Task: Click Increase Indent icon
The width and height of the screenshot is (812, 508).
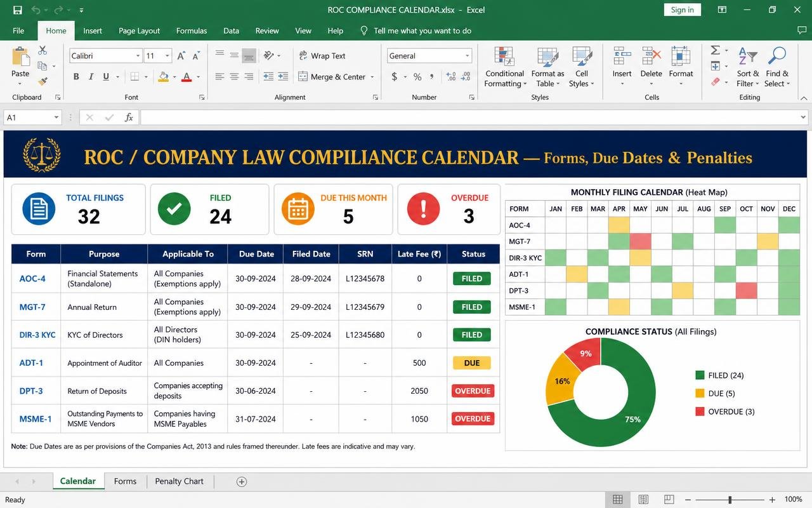Action: pos(284,77)
